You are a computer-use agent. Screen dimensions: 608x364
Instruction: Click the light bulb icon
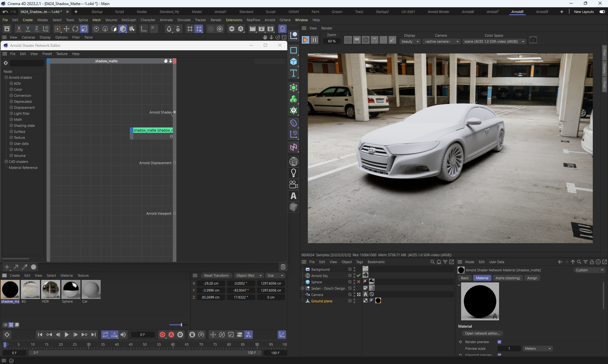pyautogui.click(x=294, y=173)
